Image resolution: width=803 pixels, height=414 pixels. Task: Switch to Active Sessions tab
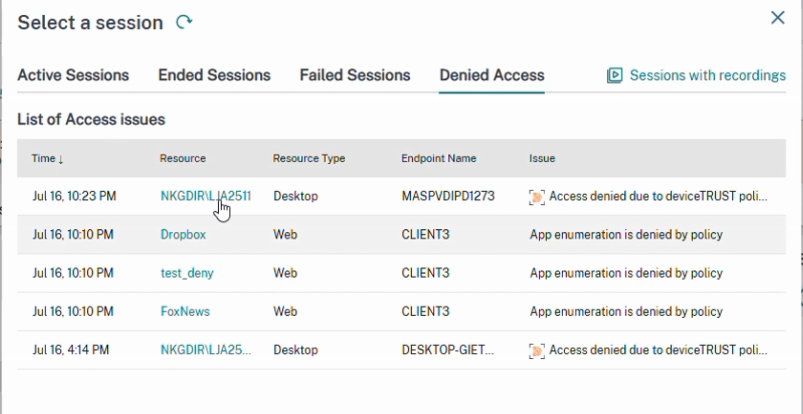pos(73,75)
